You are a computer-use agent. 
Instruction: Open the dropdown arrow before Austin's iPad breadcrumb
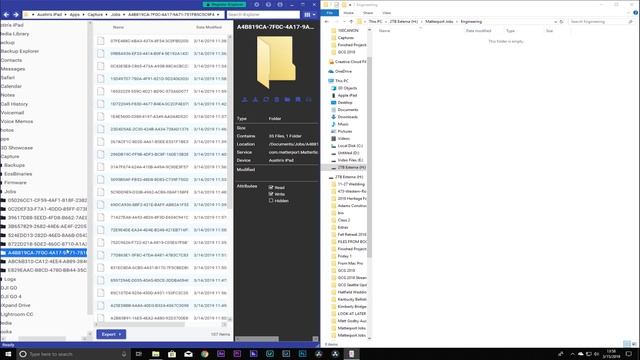click(33, 15)
